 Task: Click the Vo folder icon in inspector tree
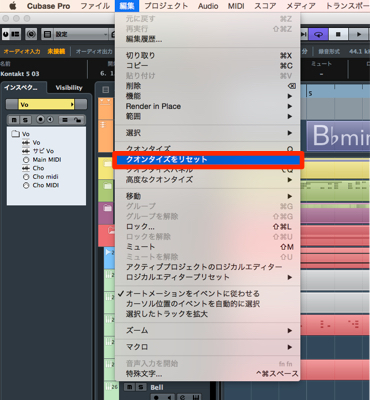pyautogui.click(x=15, y=134)
